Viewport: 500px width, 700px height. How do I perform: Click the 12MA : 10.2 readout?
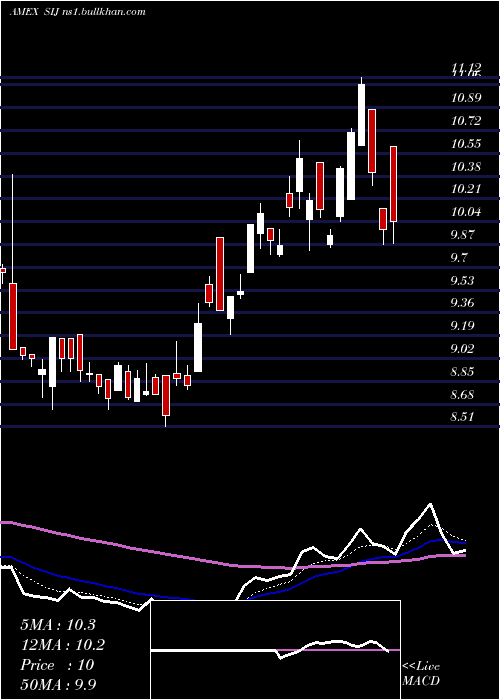[x=63, y=645]
